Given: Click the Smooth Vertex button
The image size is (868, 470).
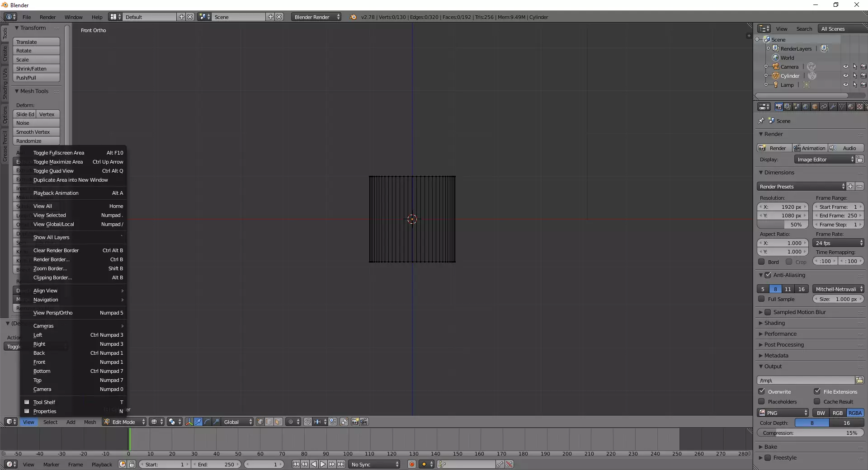Looking at the screenshot, I should (x=36, y=132).
